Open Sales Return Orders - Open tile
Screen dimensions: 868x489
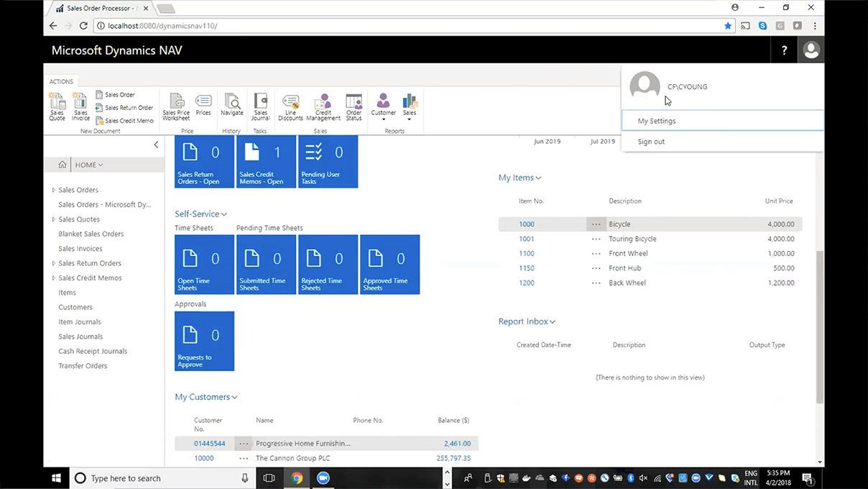coord(204,162)
